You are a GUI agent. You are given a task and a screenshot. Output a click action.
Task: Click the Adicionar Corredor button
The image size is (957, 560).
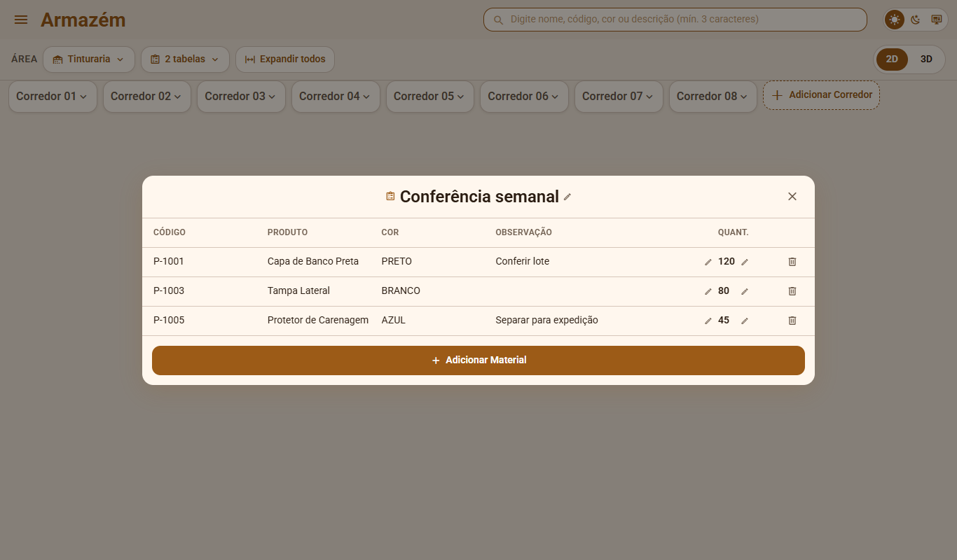[821, 95]
